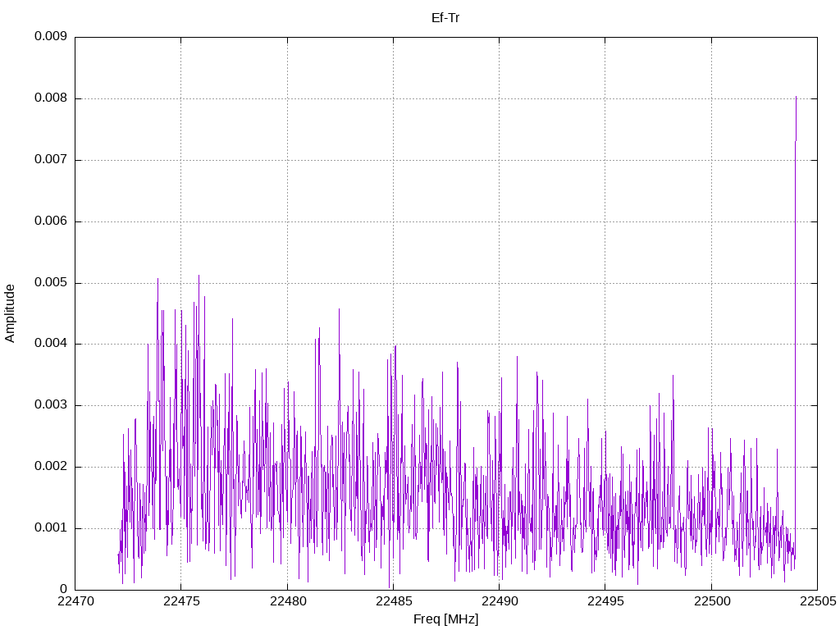840x630 pixels.
Task: Select the 22500 x-axis tick label
Action: pos(710,601)
